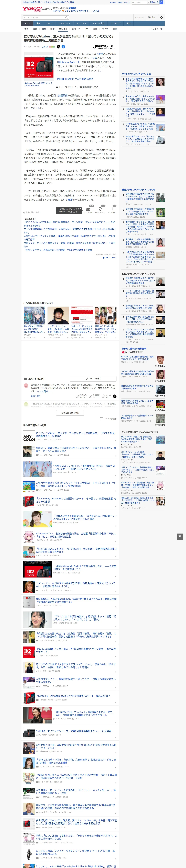Click the 学びがある reaction icon
186x868 pixels.
[x=89, y=209]
